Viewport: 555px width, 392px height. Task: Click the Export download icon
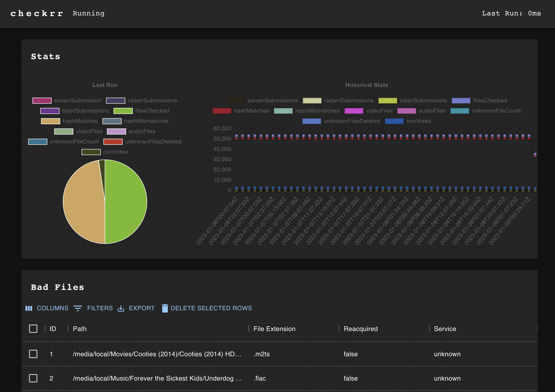pyautogui.click(x=121, y=308)
